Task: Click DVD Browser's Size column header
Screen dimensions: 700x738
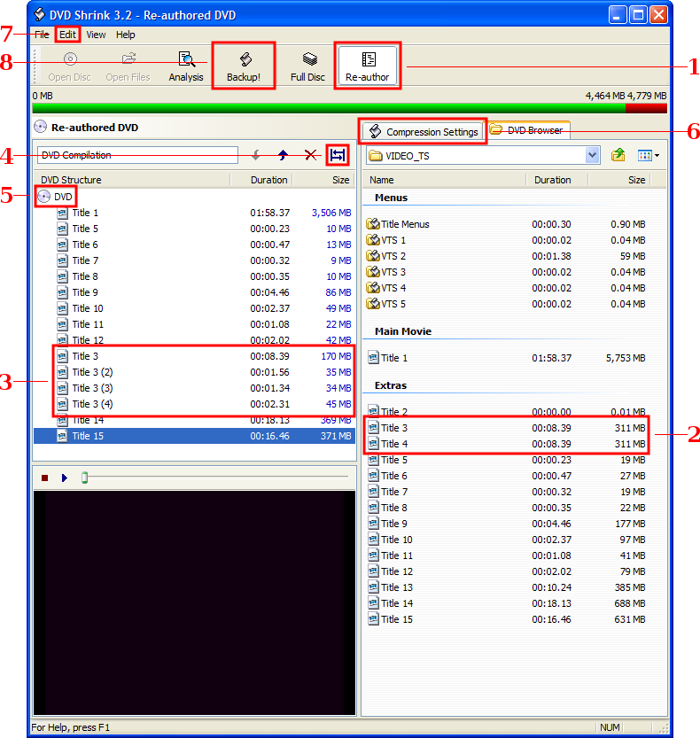Action: (x=619, y=180)
